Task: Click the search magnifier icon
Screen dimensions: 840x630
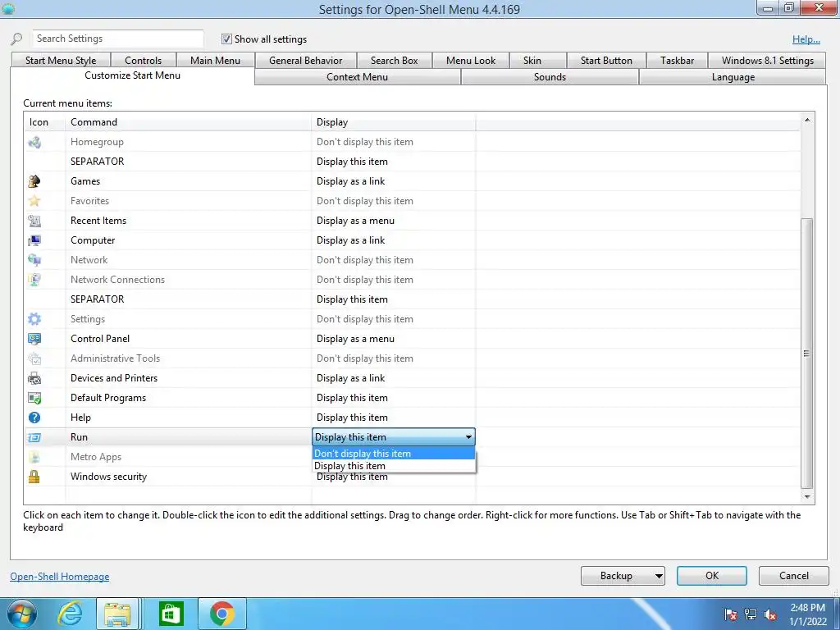Action: pos(16,39)
